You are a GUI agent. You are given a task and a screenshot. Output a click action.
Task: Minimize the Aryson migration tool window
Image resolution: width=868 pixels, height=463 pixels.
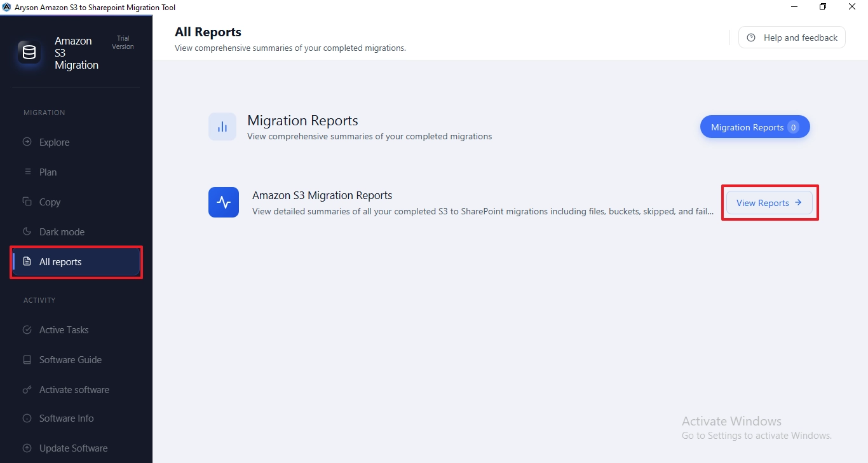tap(795, 7)
